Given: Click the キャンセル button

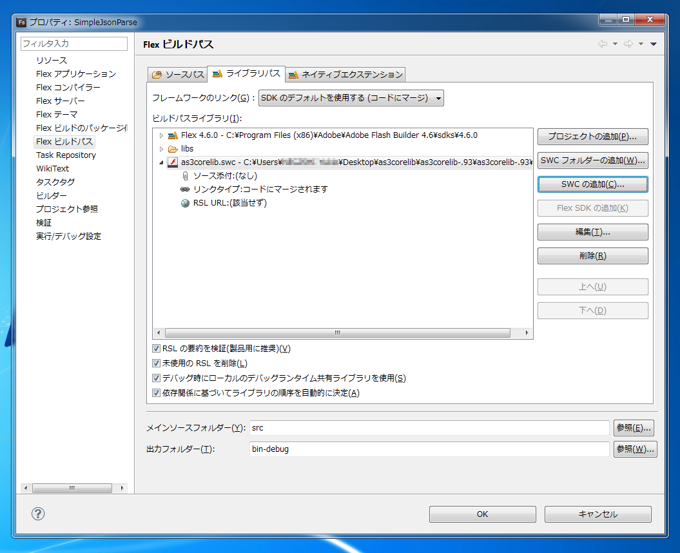Looking at the screenshot, I should coord(598,514).
